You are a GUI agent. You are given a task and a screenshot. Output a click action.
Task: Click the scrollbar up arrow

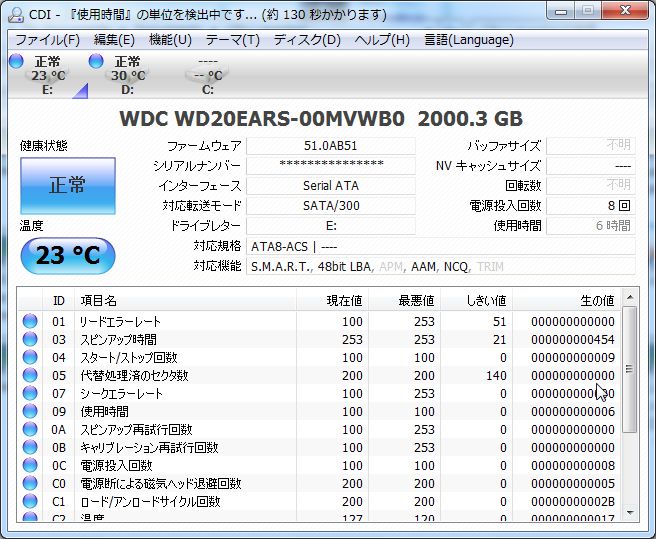tap(629, 297)
